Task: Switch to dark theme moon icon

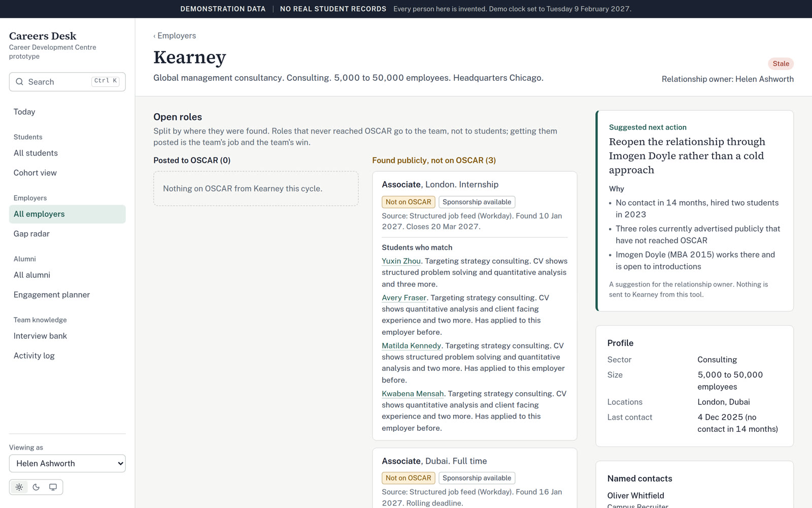Action: pos(36,487)
